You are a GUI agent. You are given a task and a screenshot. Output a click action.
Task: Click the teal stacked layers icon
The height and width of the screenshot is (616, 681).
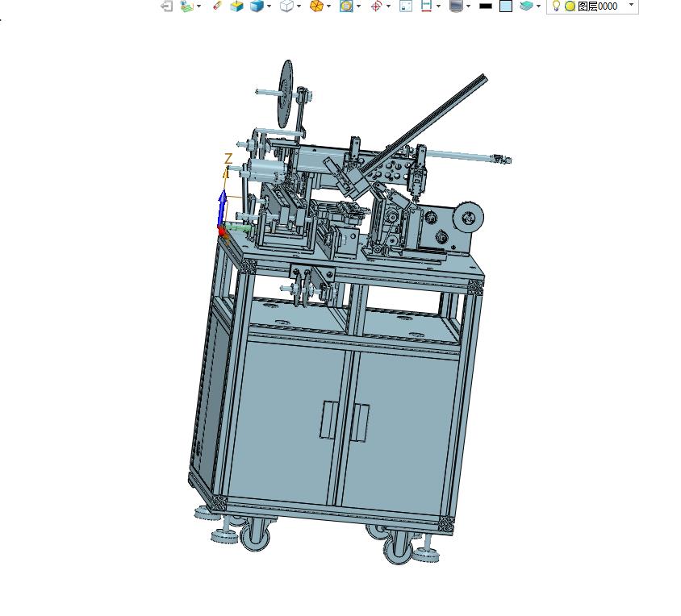[x=526, y=6]
